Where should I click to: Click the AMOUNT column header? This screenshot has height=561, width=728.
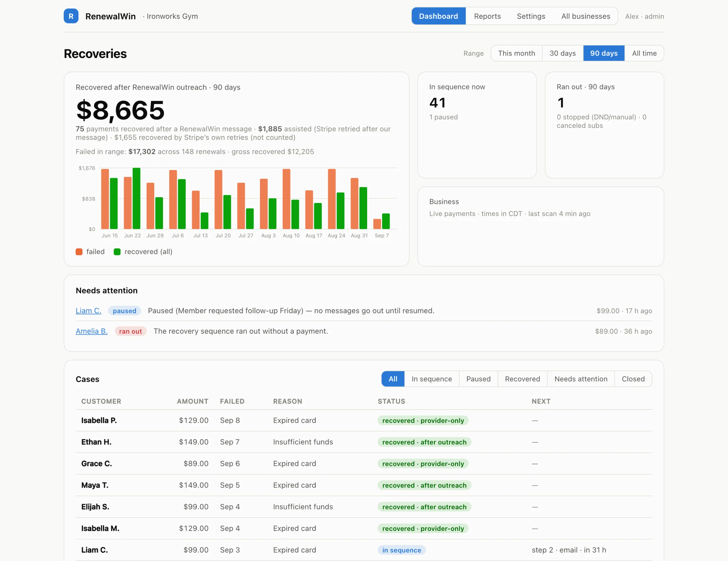tap(192, 401)
